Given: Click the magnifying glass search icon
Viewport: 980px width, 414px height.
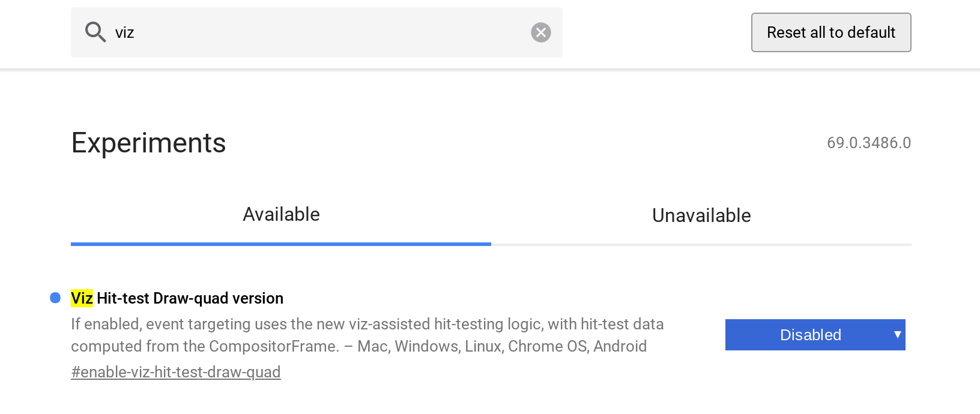Looking at the screenshot, I should pyautogui.click(x=95, y=32).
